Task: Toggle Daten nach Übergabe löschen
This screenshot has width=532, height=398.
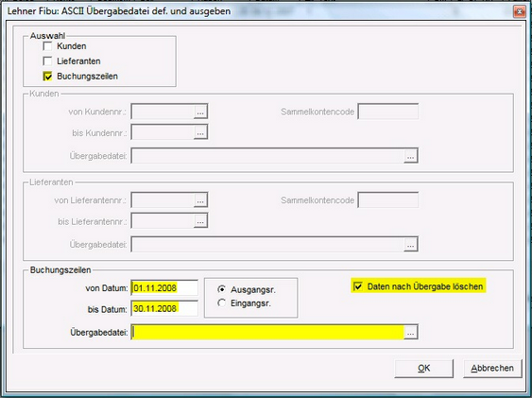Action: tap(358, 286)
